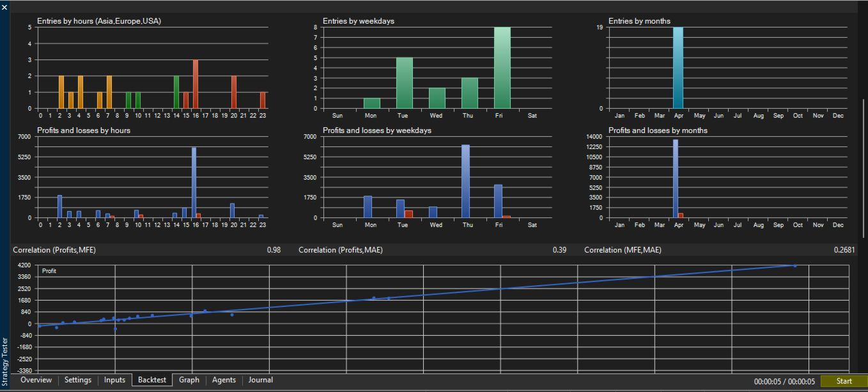Image resolution: width=868 pixels, height=392 pixels.
Task: Close the Strategy Tester panel
Action: 4,6
